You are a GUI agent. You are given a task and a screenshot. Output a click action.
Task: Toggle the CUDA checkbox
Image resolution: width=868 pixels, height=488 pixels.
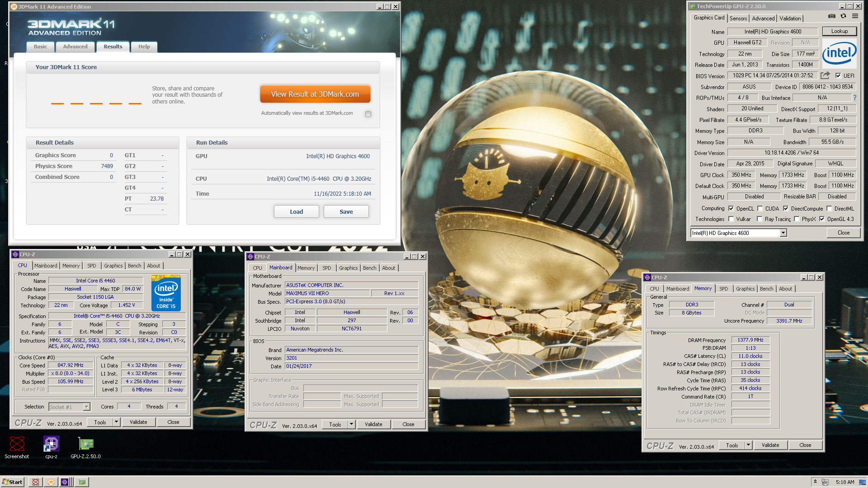point(760,208)
